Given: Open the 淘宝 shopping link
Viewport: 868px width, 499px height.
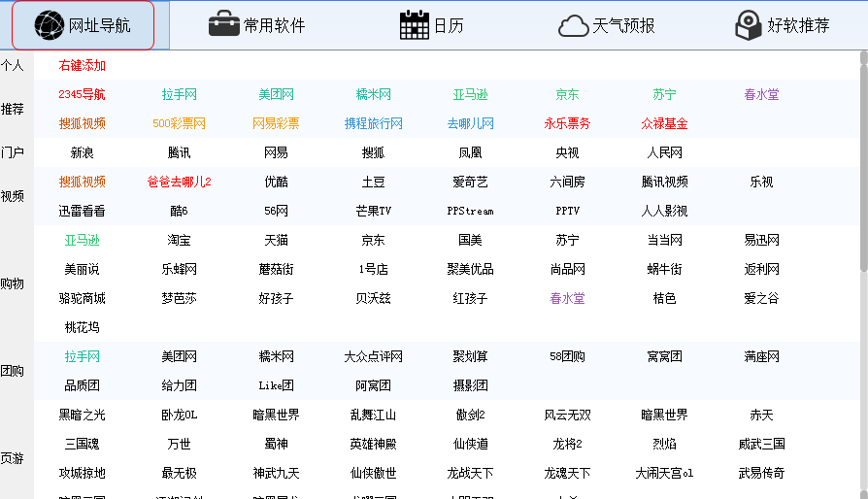Looking at the screenshot, I should [179, 240].
